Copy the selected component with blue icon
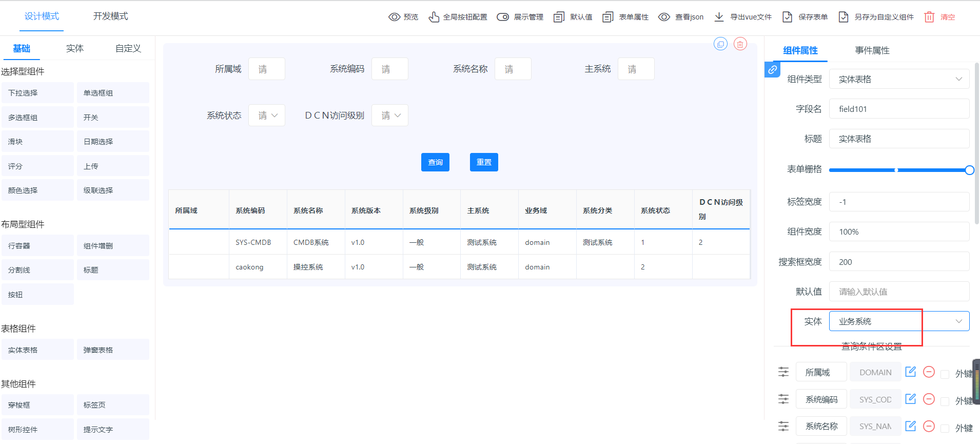This screenshot has height=444, width=980. pos(721,44)
